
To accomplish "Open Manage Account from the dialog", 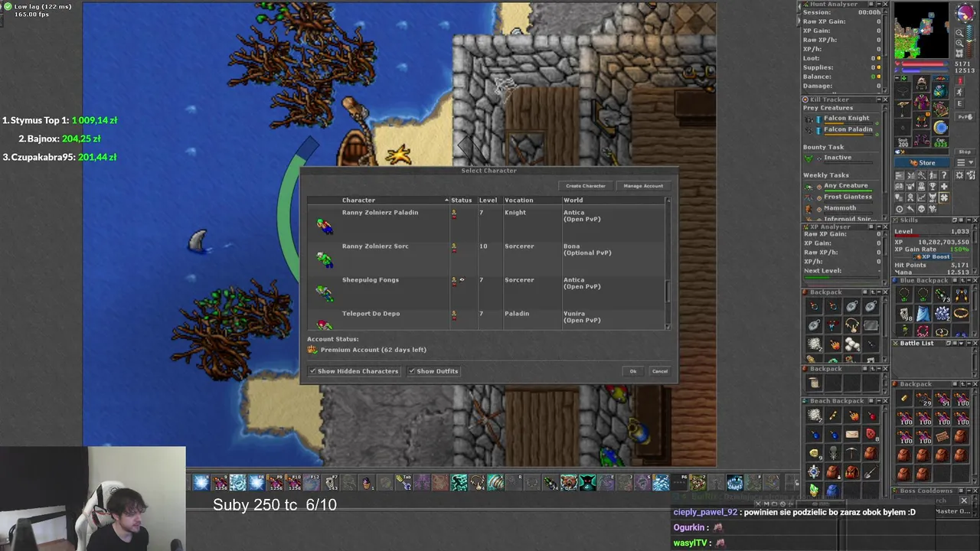I will pos(643,186).
